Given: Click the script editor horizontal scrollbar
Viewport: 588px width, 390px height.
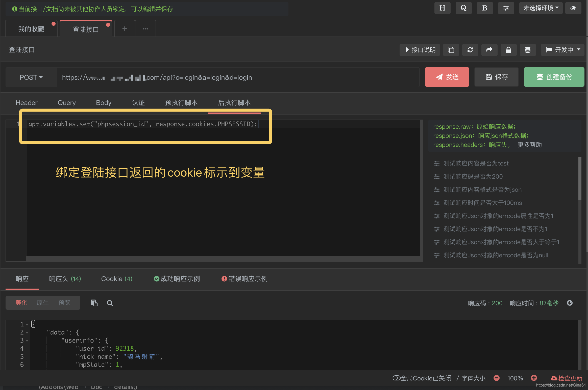Looking at the screenshot, I should point(223,259).
